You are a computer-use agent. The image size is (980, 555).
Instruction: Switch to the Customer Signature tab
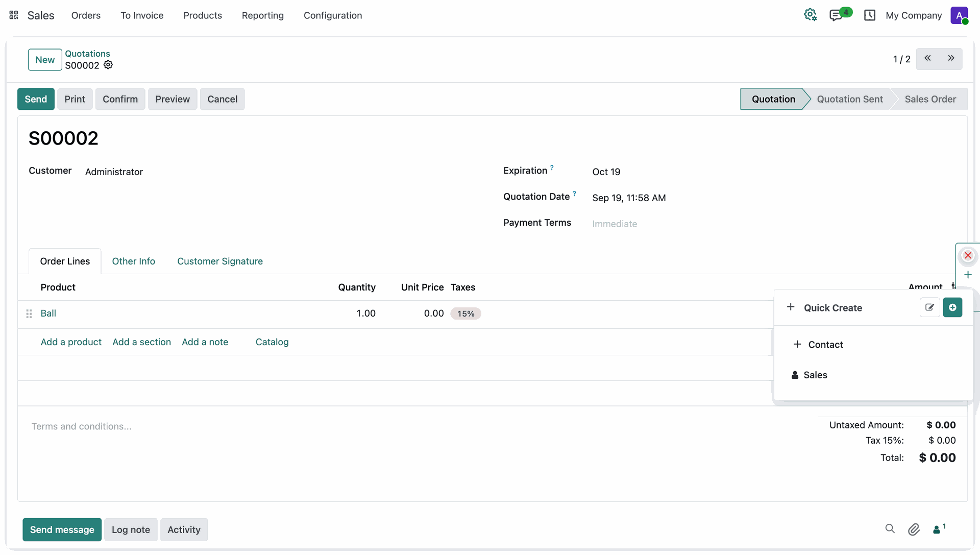click(x=220, y=261)
